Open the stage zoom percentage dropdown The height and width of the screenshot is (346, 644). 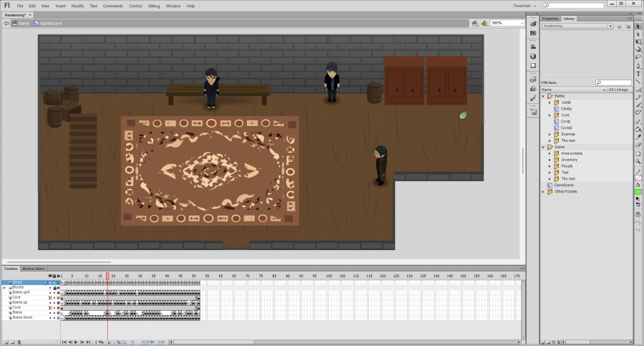coord(522,23)
